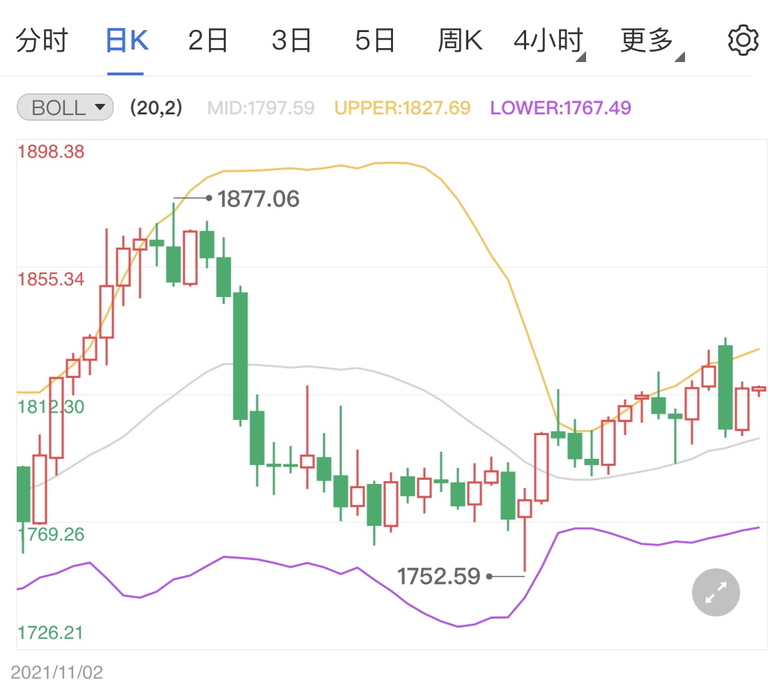
Task: Click the LOWER:1767.49 value
Action: pyautogui.click(x=560, y=107)
